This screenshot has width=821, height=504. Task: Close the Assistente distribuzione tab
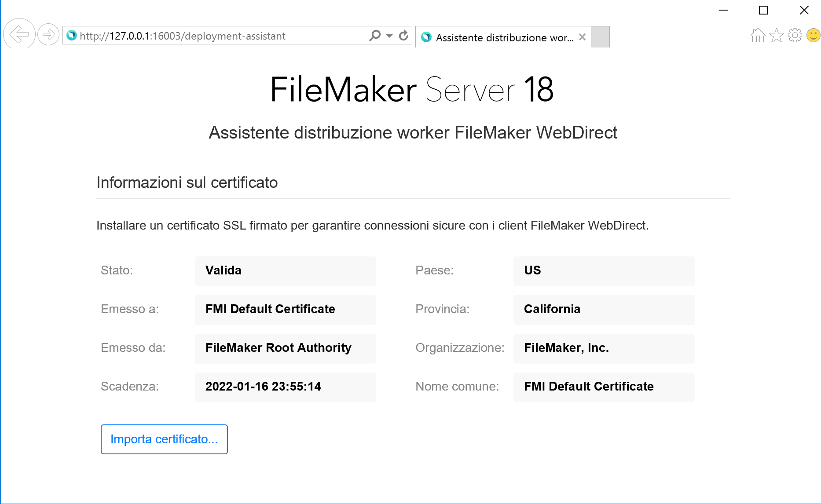coord(582,37)
